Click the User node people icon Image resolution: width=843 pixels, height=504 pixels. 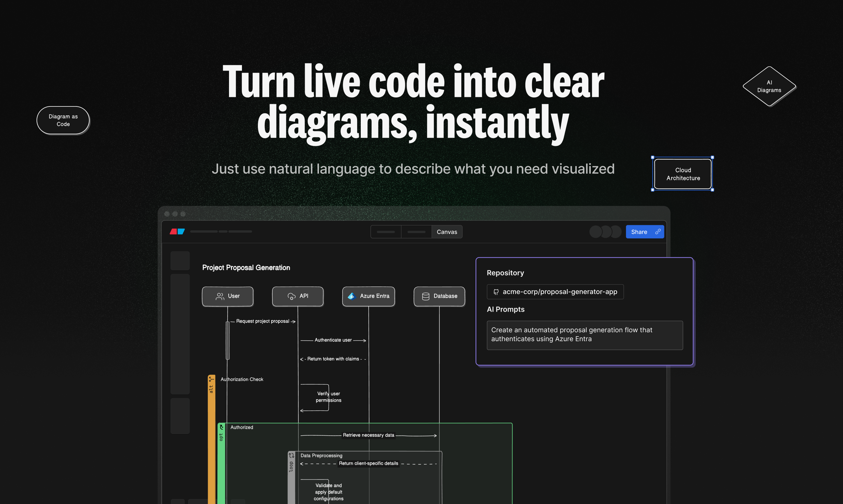[220, 296]
